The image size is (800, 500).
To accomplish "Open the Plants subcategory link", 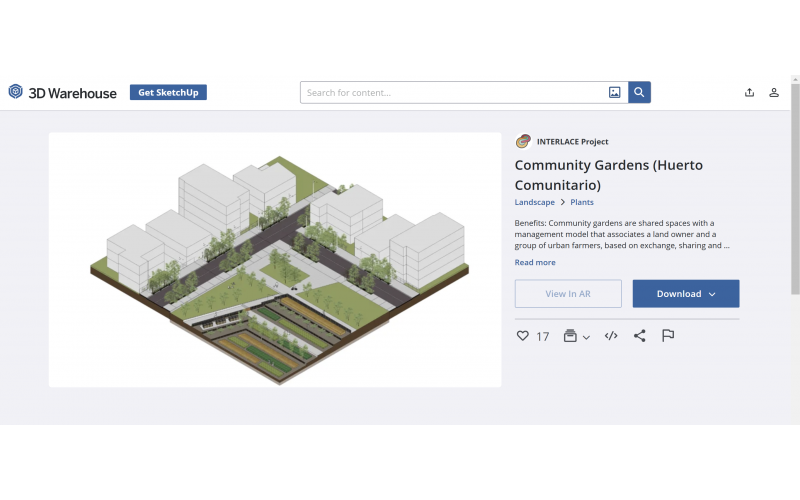I will point(582,202).
